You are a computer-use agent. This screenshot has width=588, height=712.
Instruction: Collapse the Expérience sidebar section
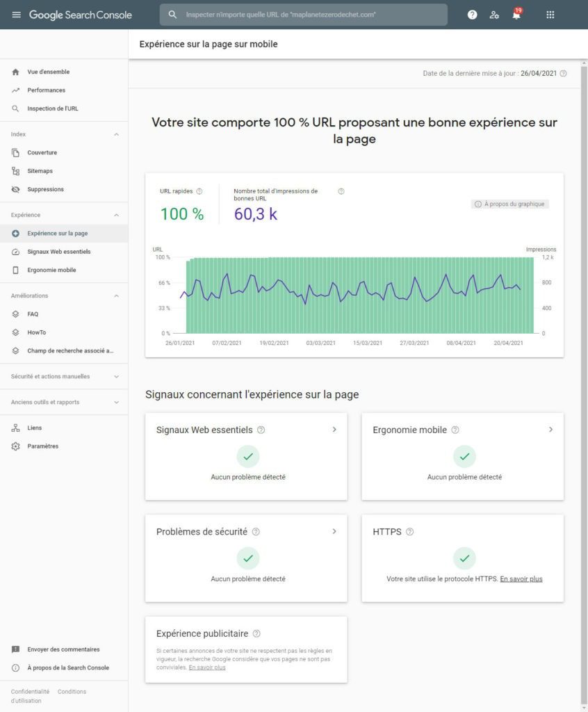pyautogui.click(x=116, y=216)
